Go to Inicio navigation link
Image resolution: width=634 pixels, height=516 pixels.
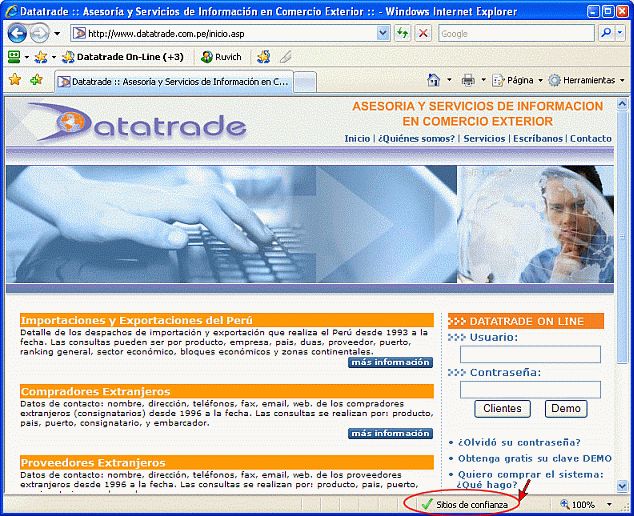tap(357, 138)
